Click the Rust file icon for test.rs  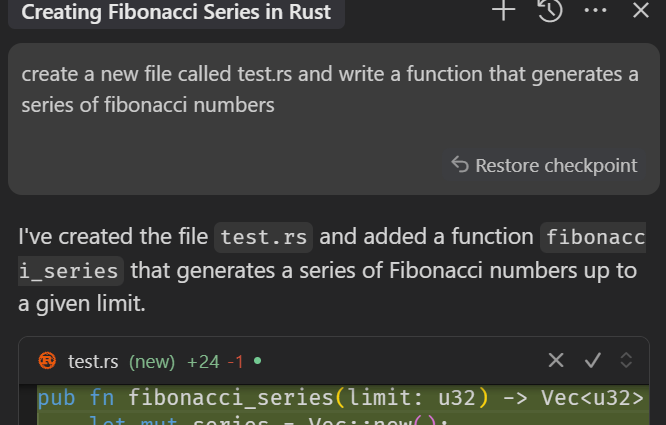click(47, 360)
